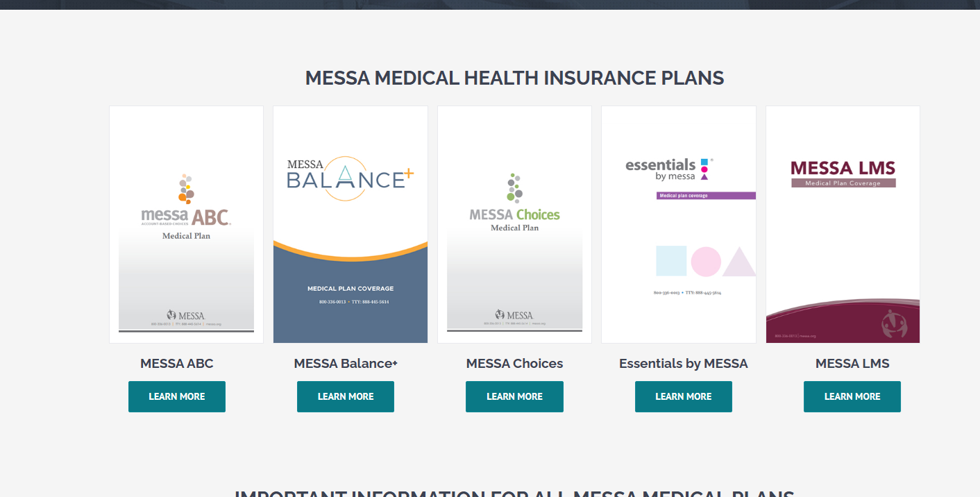Click the MESSA Medical Health Insurance Plans heading
The image size is (980, 497).
(514, 78)
